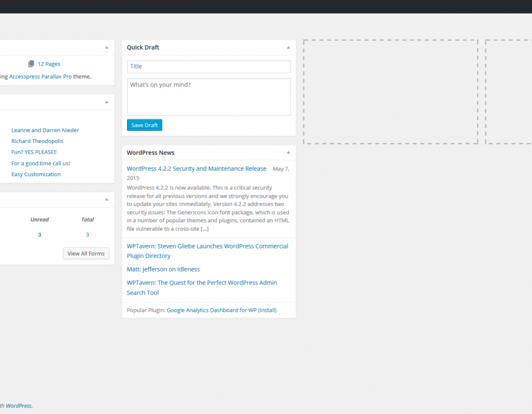Click the Quick Draft Title field
Screen dimensions: 532x414
(x=209, y=66)
